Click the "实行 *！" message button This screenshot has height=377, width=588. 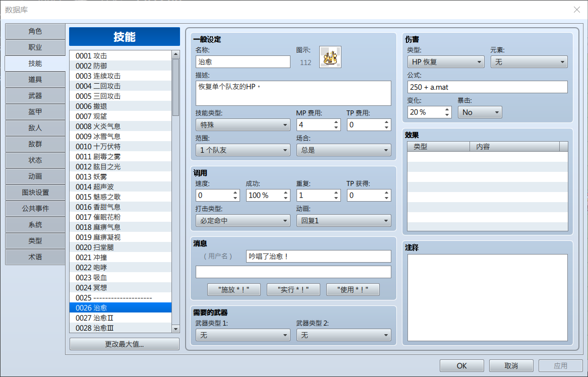tap(293, 290)
